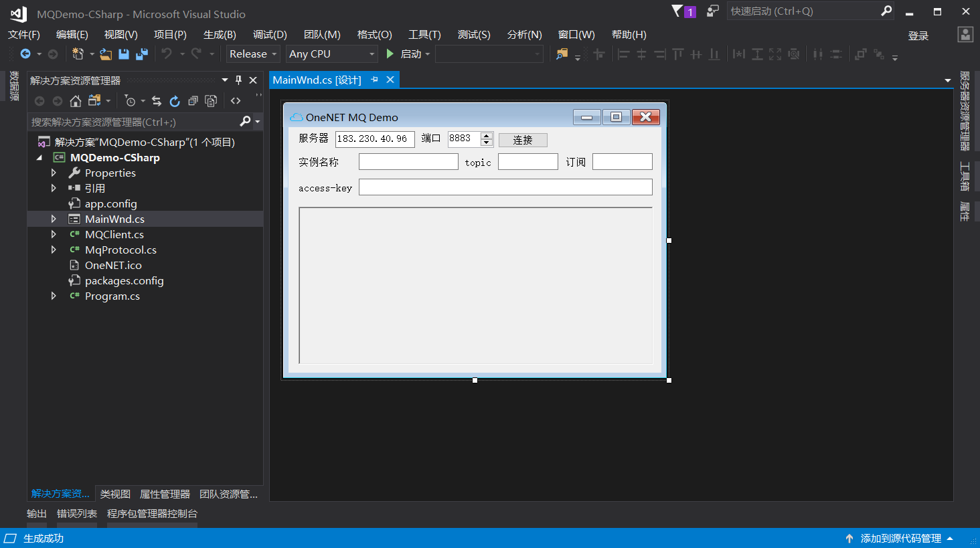Click the Align Lefts layout icon

(x=623, y=54)
